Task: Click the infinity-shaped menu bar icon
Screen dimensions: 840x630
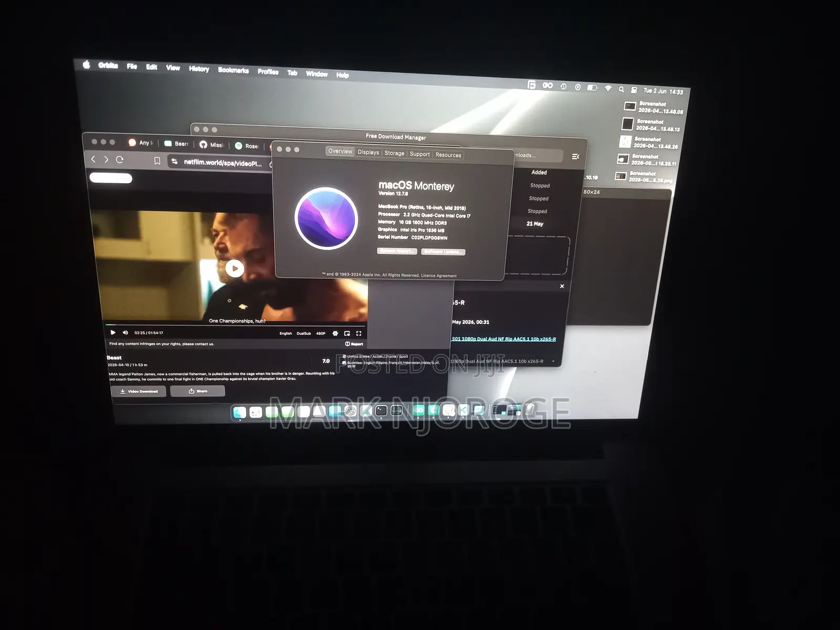Action: pos(548,85)
